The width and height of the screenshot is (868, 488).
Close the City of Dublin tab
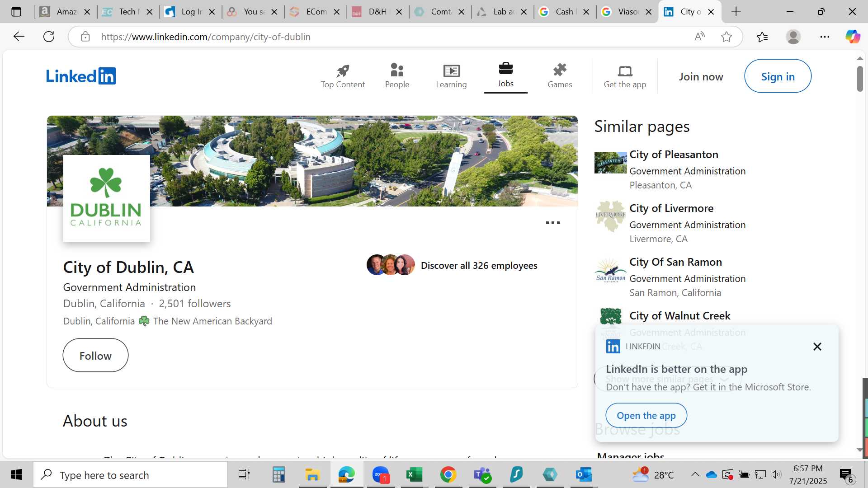711,12
